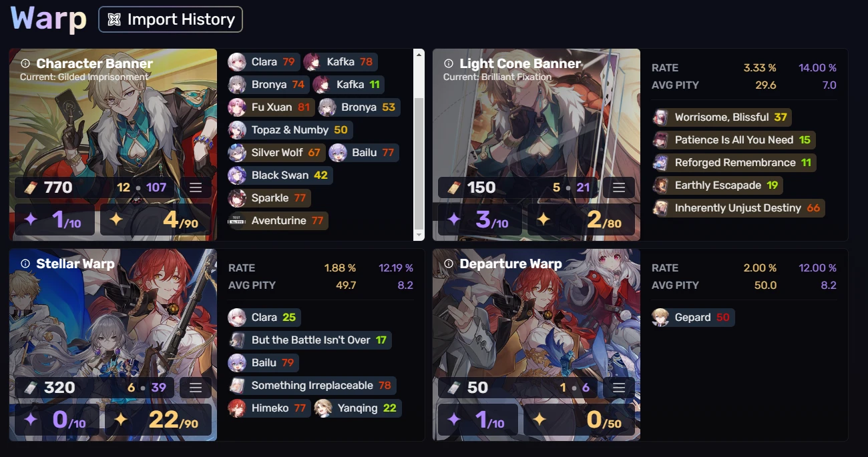This screenshot has height=457, width=868.
Task: Click the info icon beside Light Cone Banner
Action: coord(449,63)
